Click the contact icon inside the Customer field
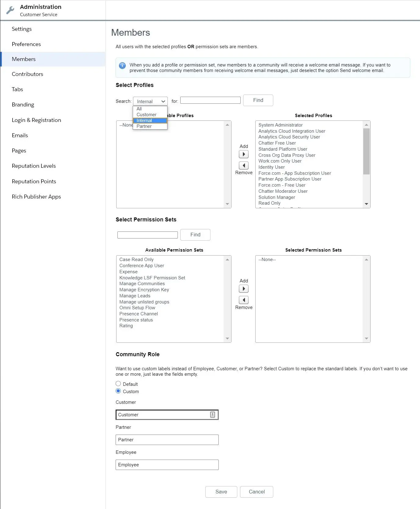This screenshot has height=509, width=420. (x=213, y=415)
